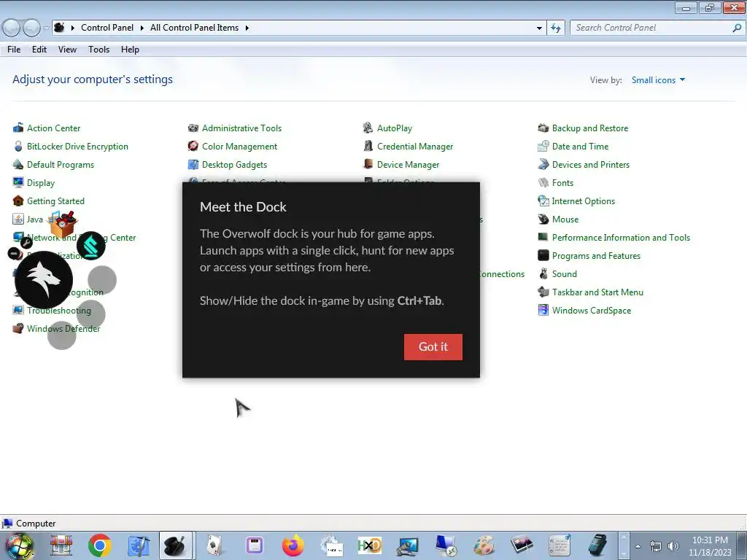Viewport: 747px width, 560px height.
Task: Open the Help menu
Action: click(x=130, y=50)
